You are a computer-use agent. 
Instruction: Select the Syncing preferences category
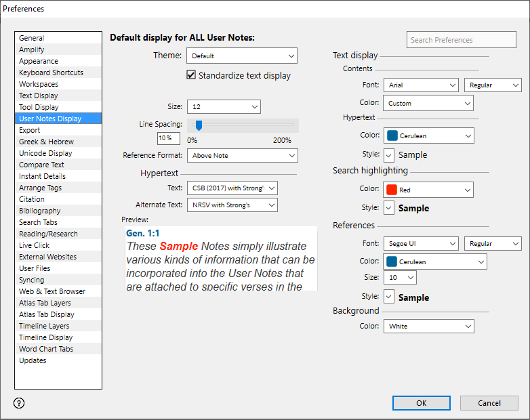32,280
